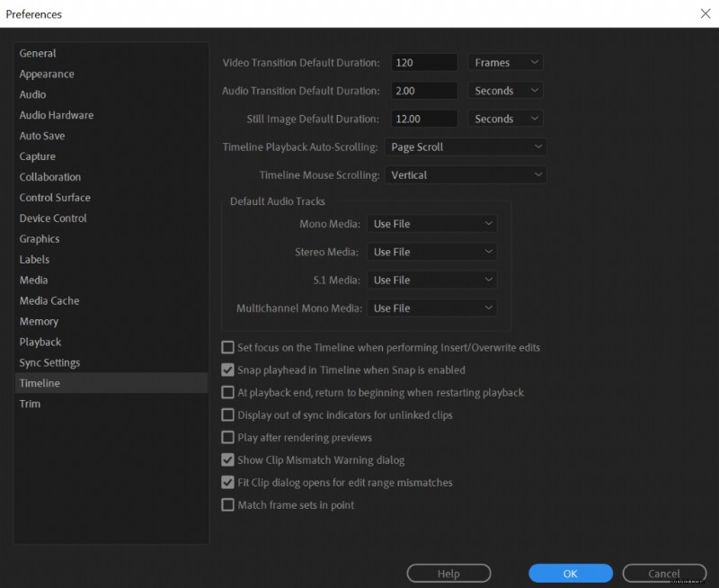
Task: Enable out of sync indicators for unlinked clips
Action: (228, 414)
